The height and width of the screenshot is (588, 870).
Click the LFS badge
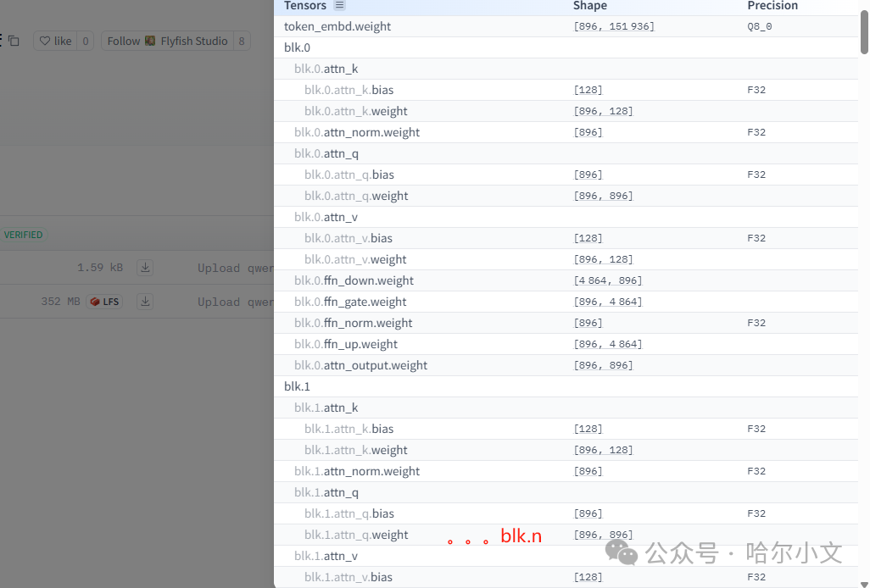104,302
